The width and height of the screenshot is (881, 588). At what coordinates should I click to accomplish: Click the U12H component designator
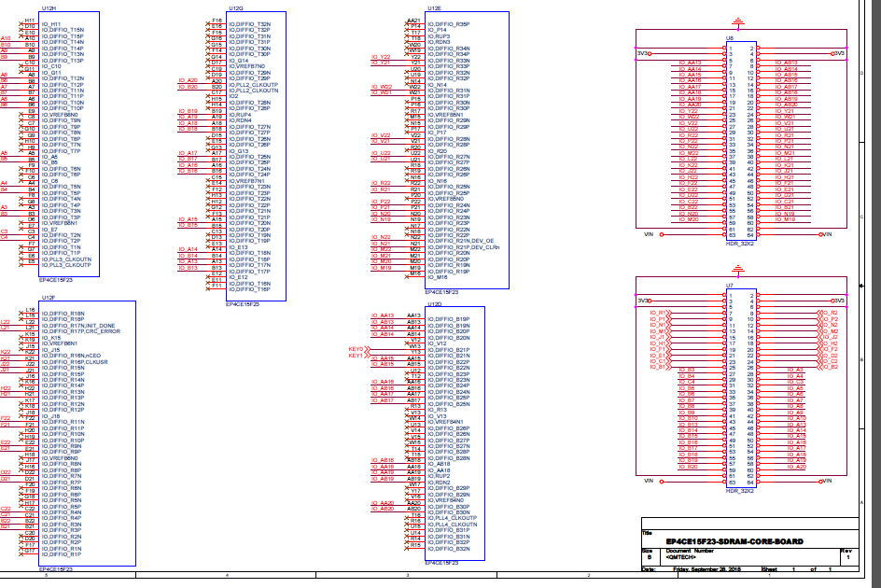coord(49,8)
